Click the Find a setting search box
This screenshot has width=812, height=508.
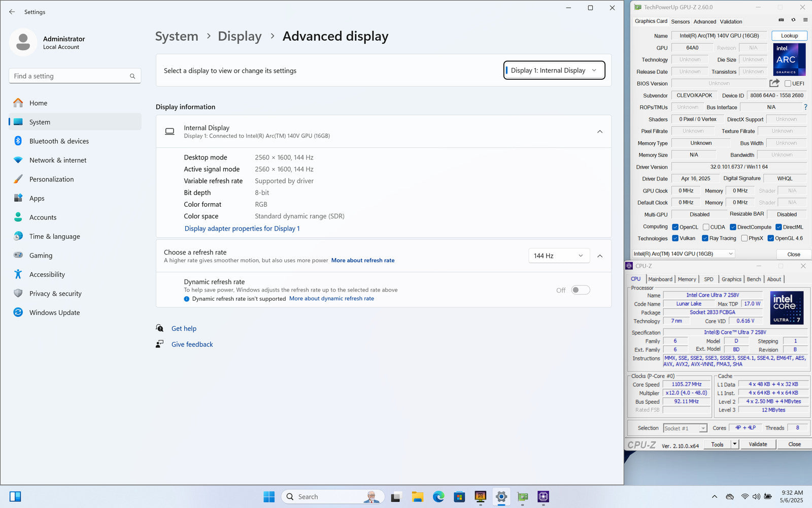pyautogui.click(x=71, y=76)
